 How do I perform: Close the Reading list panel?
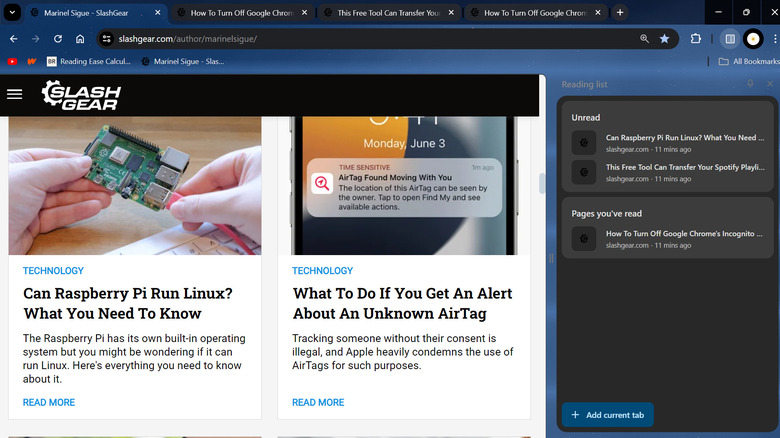pyautogui.click(x=770, y=85)
